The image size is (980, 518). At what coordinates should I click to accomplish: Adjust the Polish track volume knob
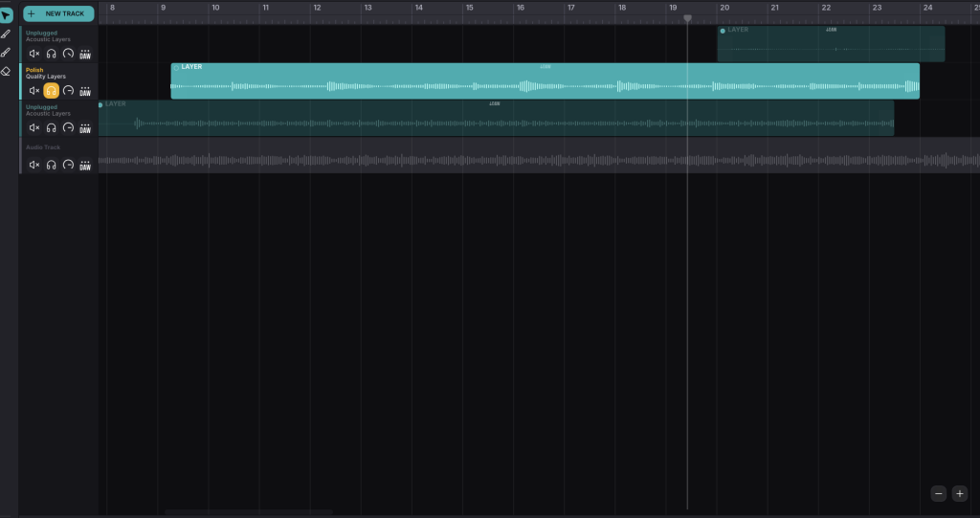click(x=68, y=91)
